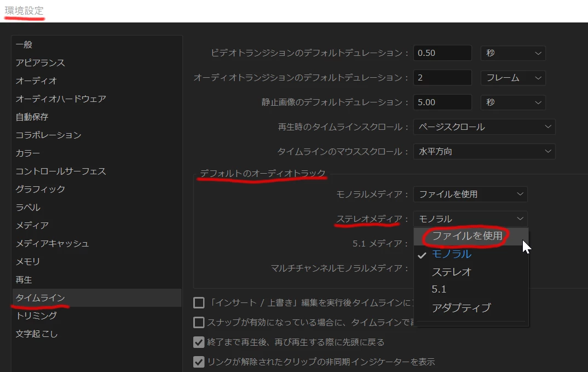Image resolution: width=588 pixels, height=372 pixels.
Task: Choose アダプティブ option in dropdown list
Action: pyautogui.click(x=471, y=308)
